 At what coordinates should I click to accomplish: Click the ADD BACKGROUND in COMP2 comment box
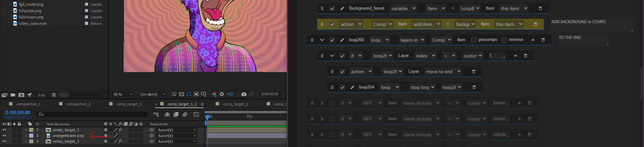coord(592,25)
